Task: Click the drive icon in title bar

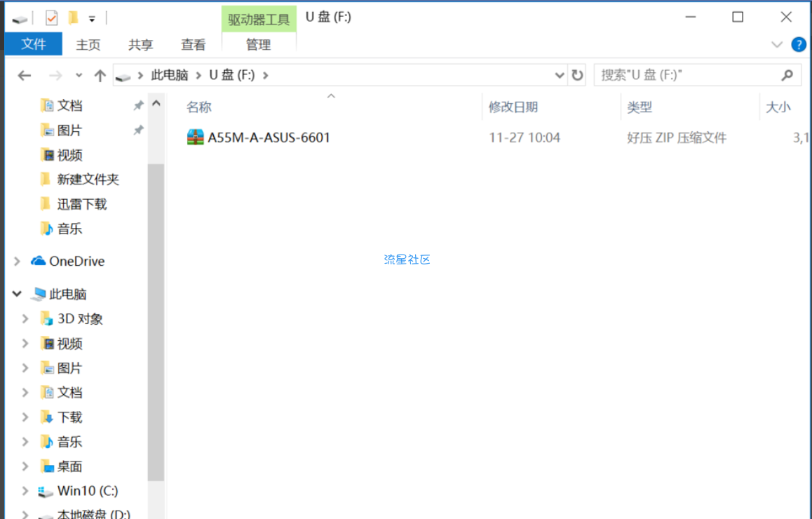Action: point(20,19)
